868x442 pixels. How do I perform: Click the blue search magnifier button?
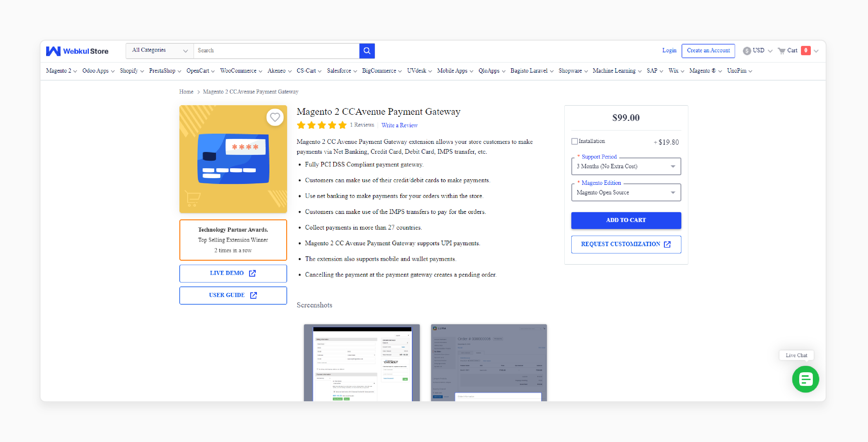coord(367,51)
